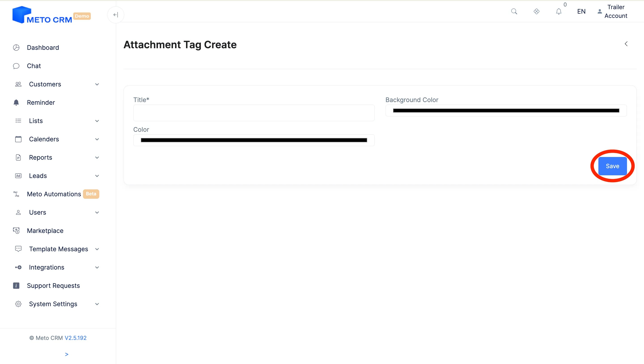Click the Support Requests info icon
The image size is (644, 364).
pos(16,285)
